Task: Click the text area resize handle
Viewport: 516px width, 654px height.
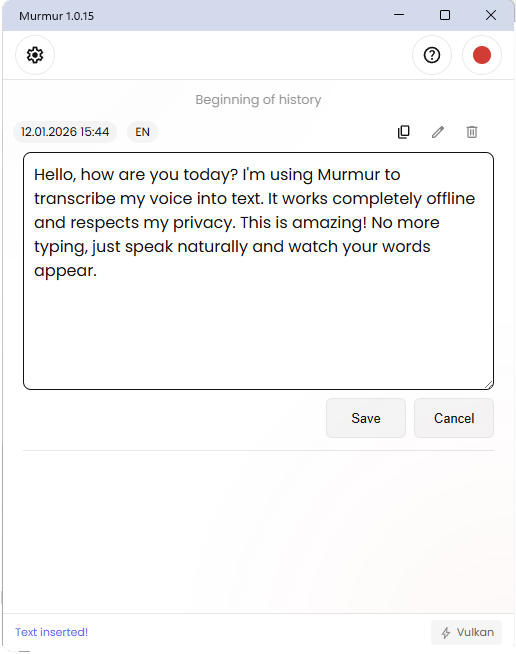Action: [489, 385]
